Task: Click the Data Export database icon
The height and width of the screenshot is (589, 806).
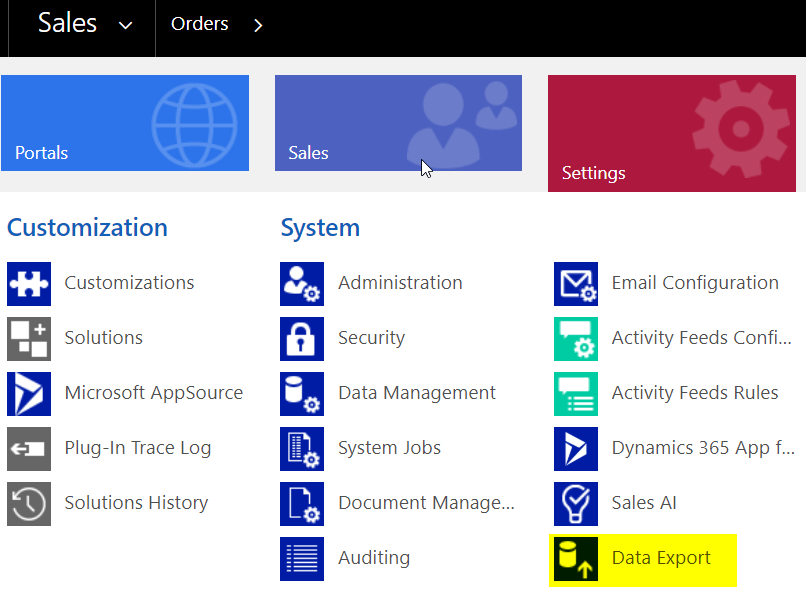Action: [x=576, y=559]
